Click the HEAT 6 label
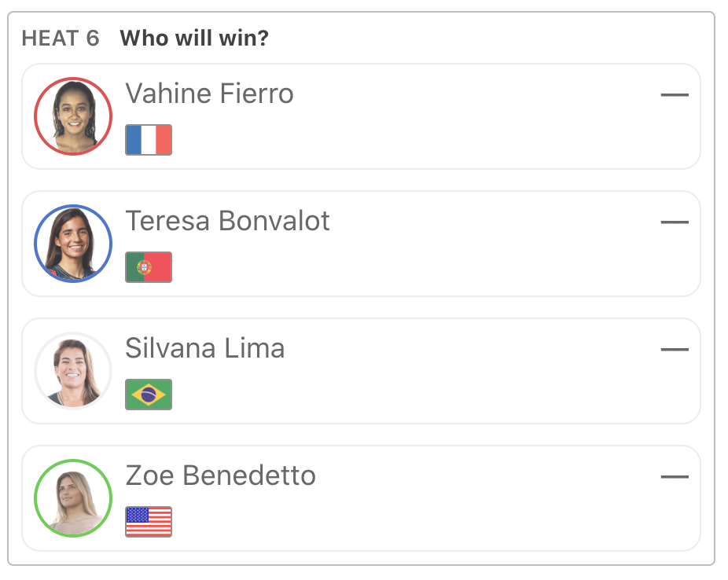The width and height of the screenshot is (728, 580). coord(61,39)
